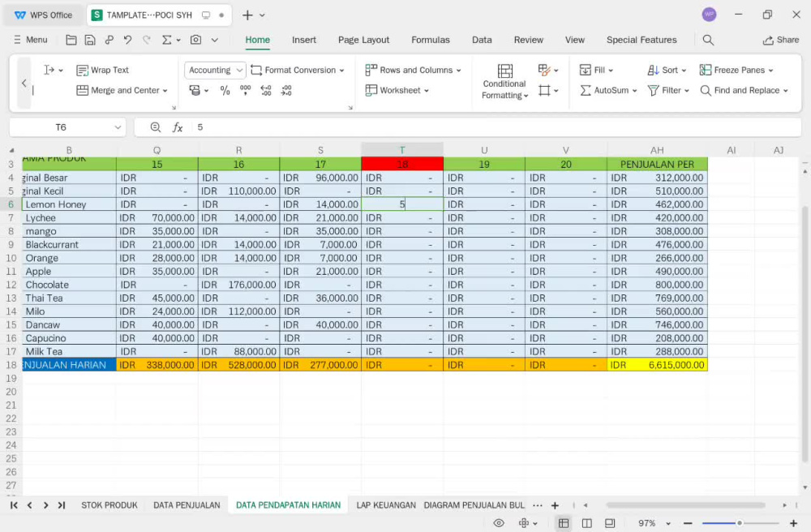
Task: Go to last sheet tab arrow
Action: pyautogui.click(x=62, y=505)
